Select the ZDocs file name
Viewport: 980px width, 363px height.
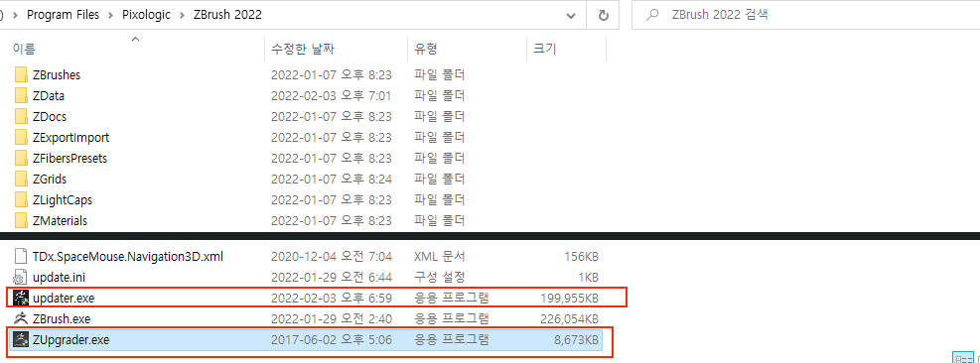coord(50,117)
